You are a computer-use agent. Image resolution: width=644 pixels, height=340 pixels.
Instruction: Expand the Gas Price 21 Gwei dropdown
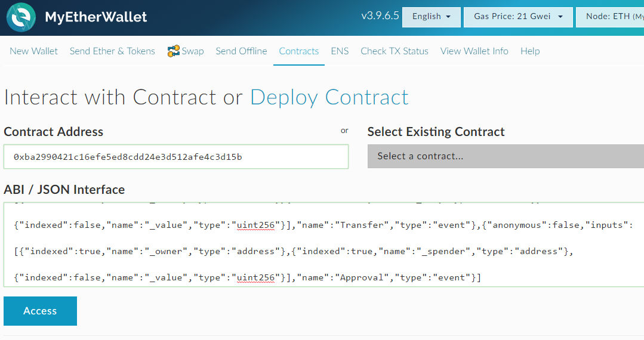518,17
